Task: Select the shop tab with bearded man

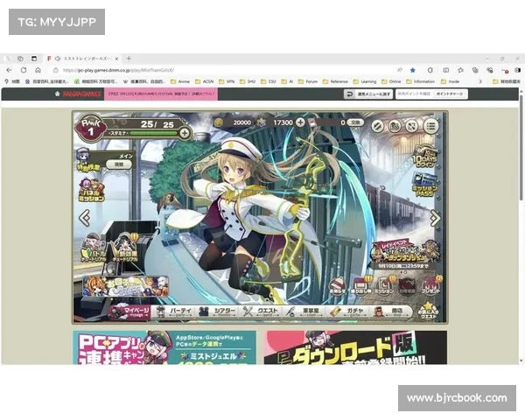Action: 391,311
